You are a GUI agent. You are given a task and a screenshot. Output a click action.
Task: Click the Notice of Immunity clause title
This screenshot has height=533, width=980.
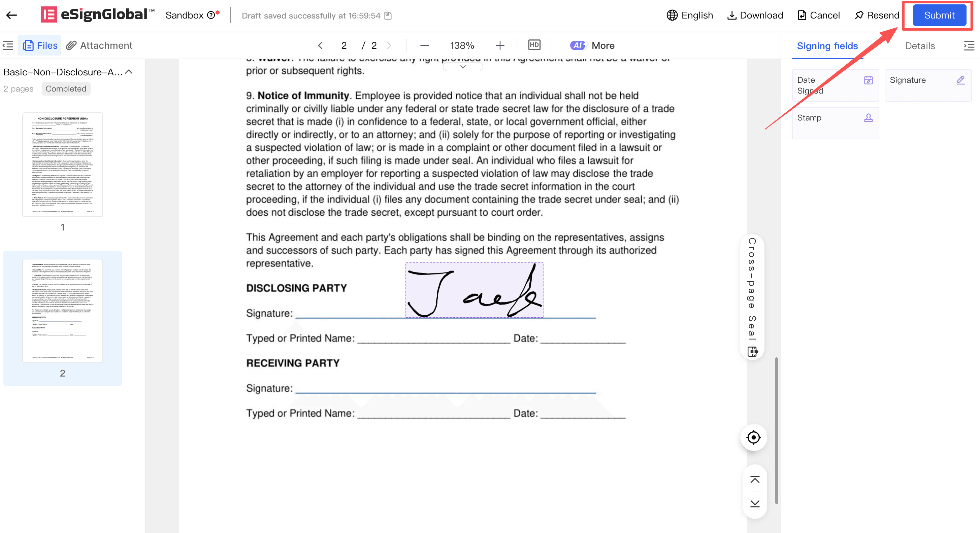tap(303, 96)
